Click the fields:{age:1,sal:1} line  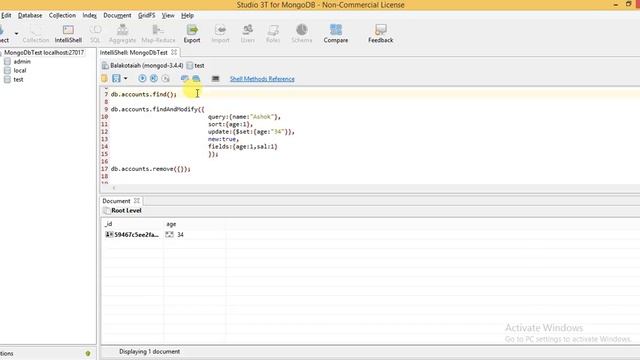[242, 147]
